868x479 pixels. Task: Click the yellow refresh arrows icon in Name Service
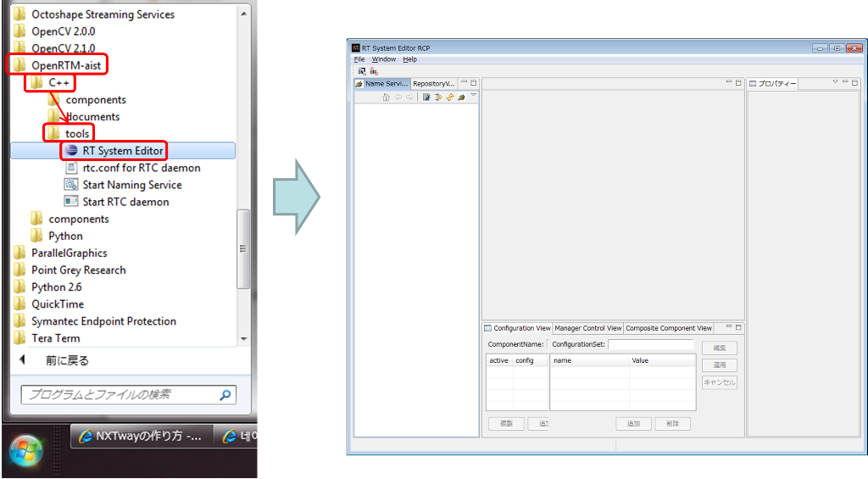tap(450, 97)
